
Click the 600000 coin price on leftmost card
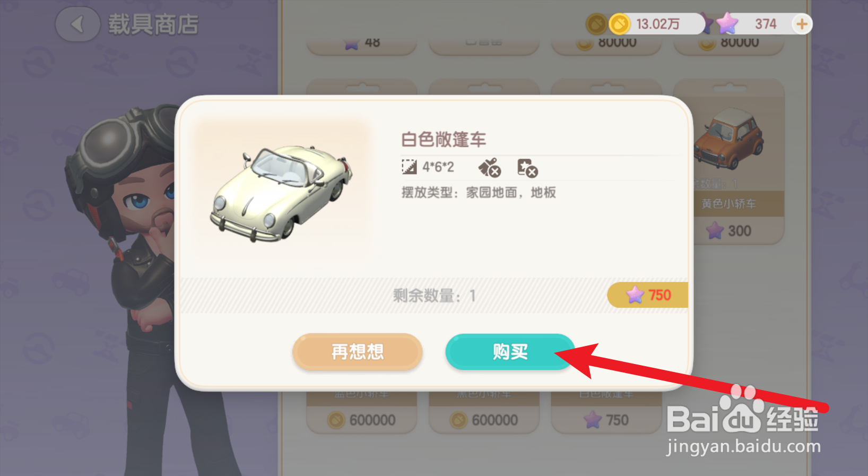(362, 420)
